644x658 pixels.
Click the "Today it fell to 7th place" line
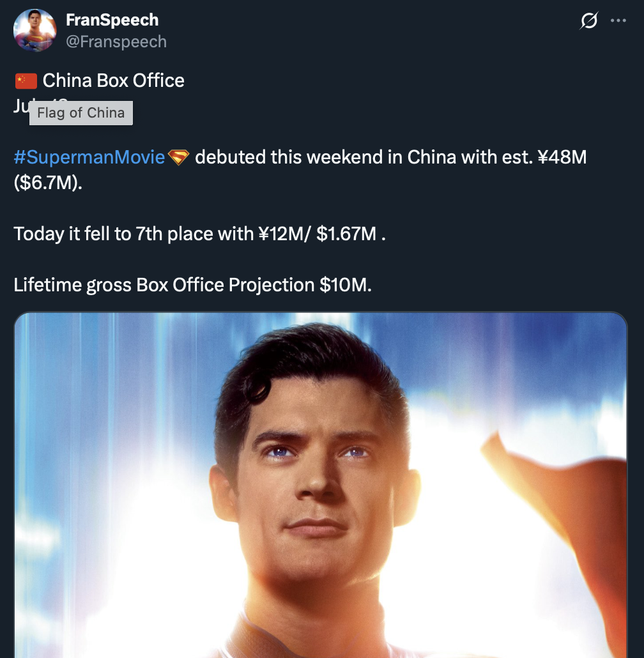(x=200, y=234)
